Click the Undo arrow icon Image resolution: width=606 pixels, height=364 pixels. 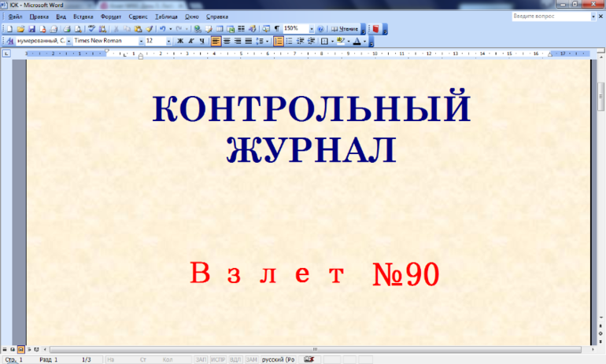161,28
